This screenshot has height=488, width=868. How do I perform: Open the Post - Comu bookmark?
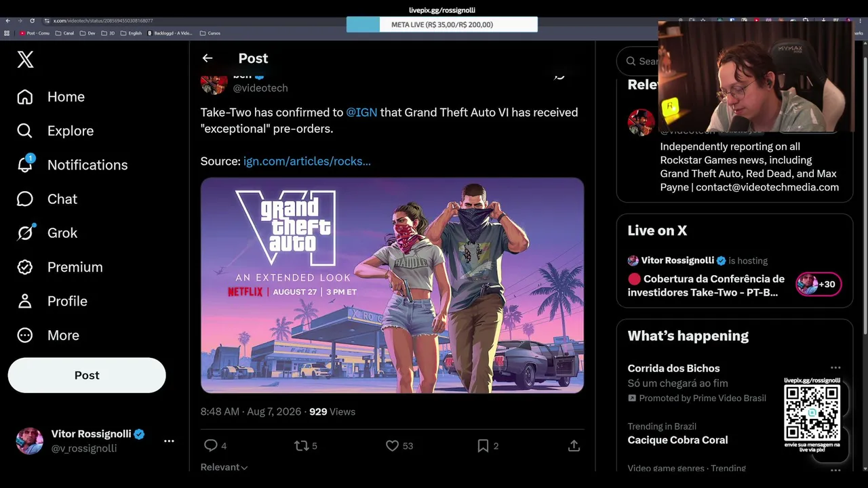pos(35,33)
